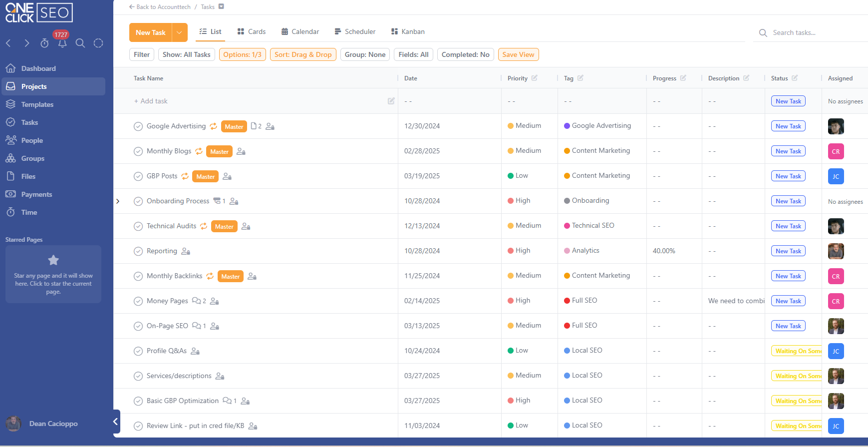Edit the Progress column pencil icon
Image resolution: width=868 pixels, height=447 pixels.
coord(683,78)
